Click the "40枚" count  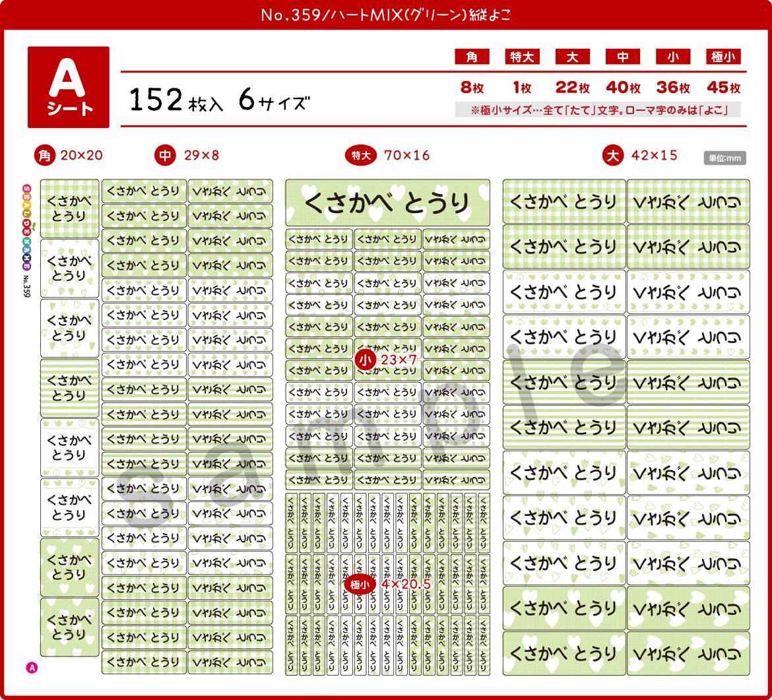(623, 88)
